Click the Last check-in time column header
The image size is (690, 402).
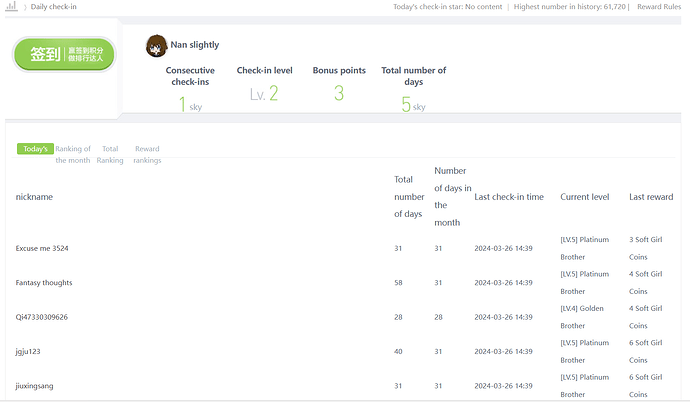tap(509, 197)
